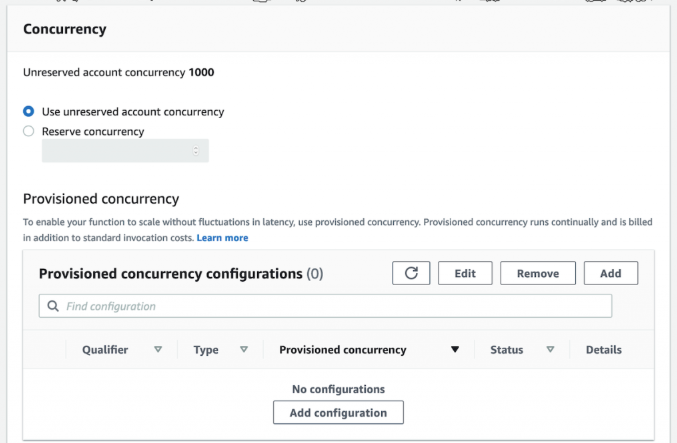Viewport: 677px width, 443px height.
Task: Click the filled sort arrow for Provisioned concurrency
Action: (x=455, y=350)
